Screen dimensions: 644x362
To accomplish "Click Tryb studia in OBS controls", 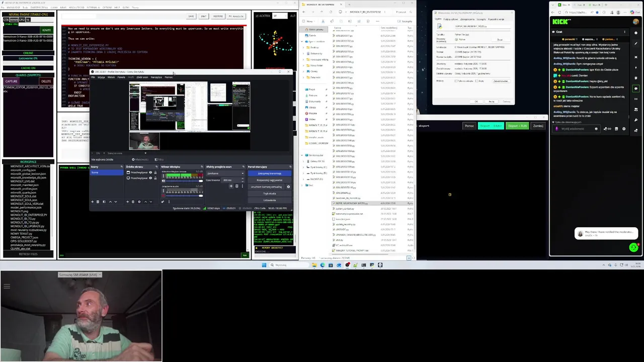I will 269,194.
